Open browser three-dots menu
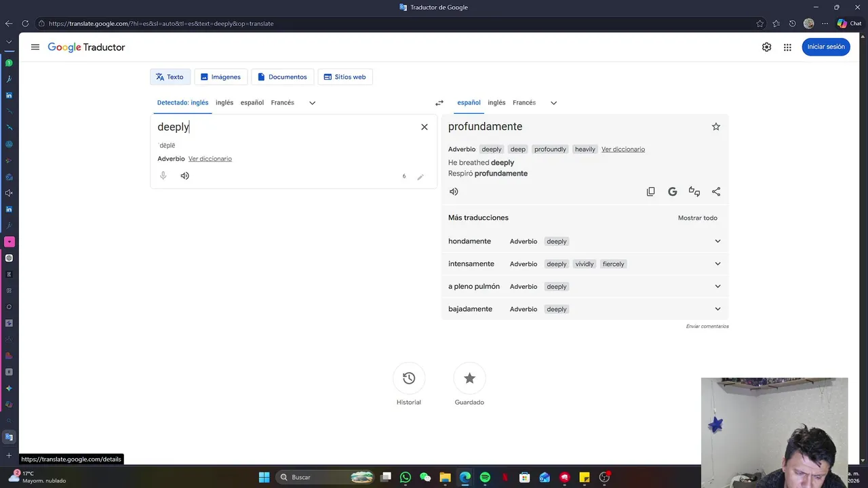 825,24
